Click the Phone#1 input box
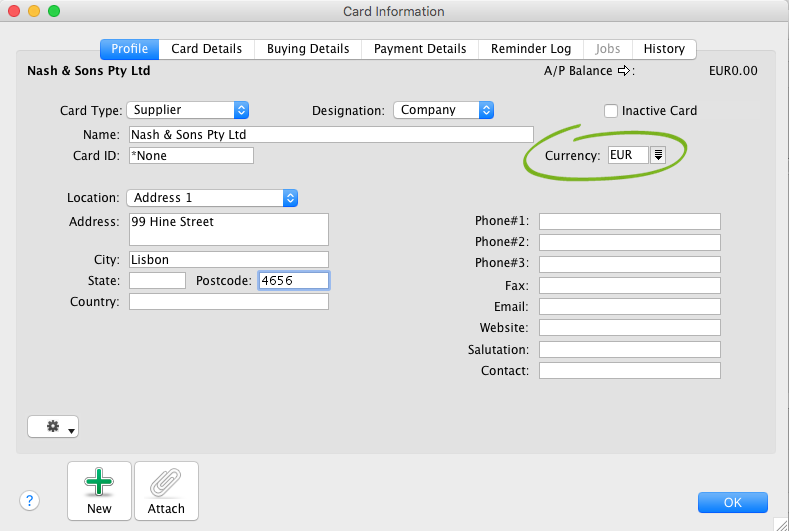789x531 pixels. 629,222
